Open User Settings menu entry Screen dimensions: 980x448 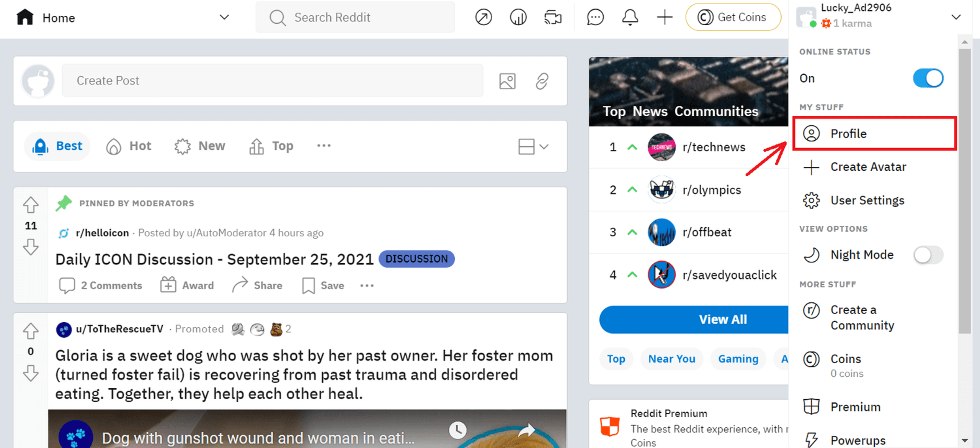(875, 200)
